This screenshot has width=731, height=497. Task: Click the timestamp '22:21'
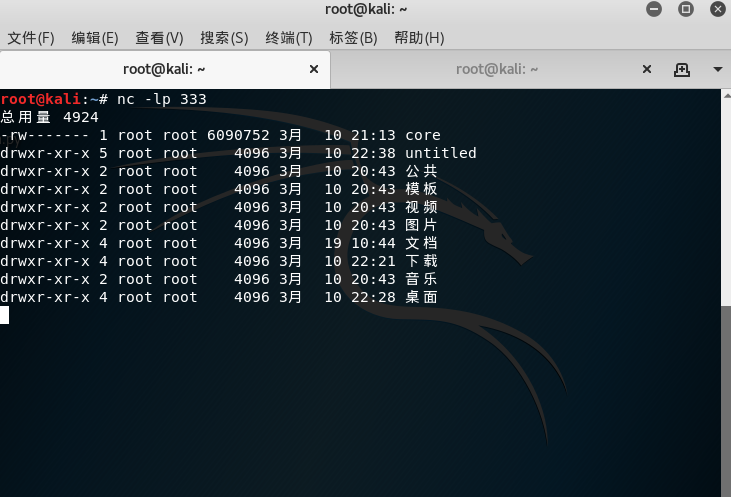373,261
